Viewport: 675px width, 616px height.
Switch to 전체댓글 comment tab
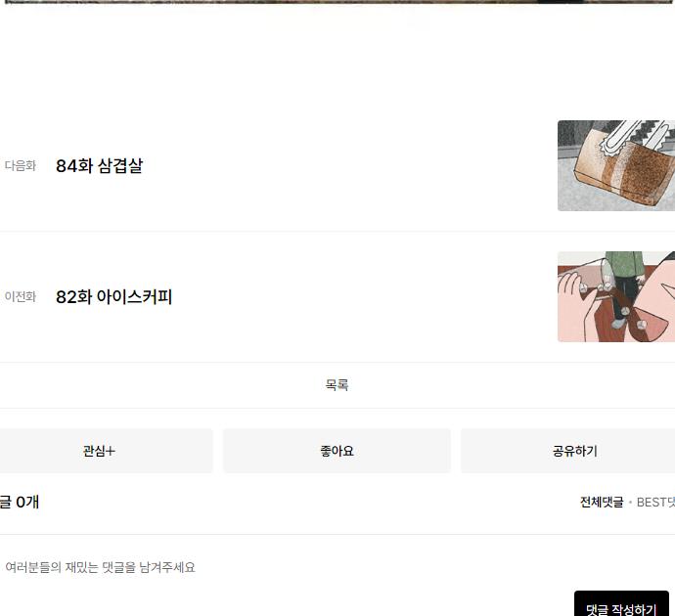[602, 502]
